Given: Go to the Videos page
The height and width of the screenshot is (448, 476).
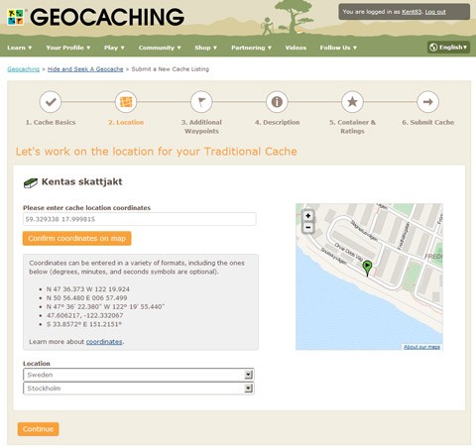Looking at the screenshot, I should point(296,48).
